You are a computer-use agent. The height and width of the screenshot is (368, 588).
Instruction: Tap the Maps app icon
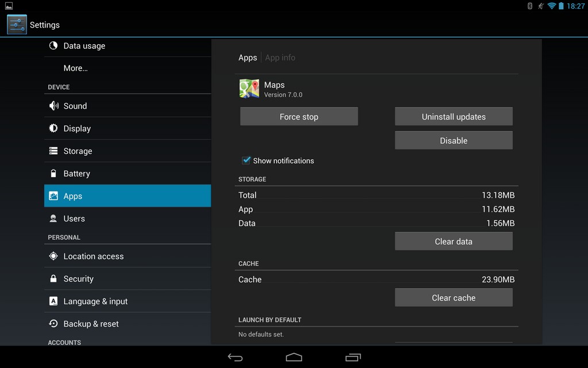[249, 89]
